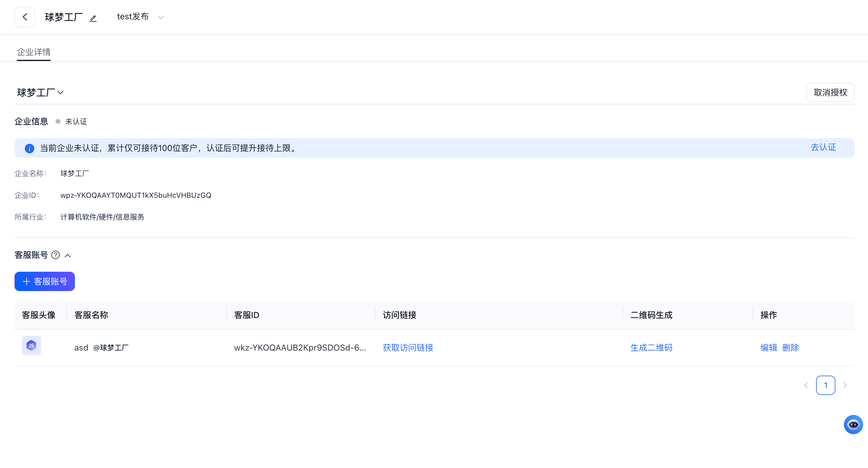Select page 1 in pagination
Screen dimensions: 868x468
tap(825, 385)
